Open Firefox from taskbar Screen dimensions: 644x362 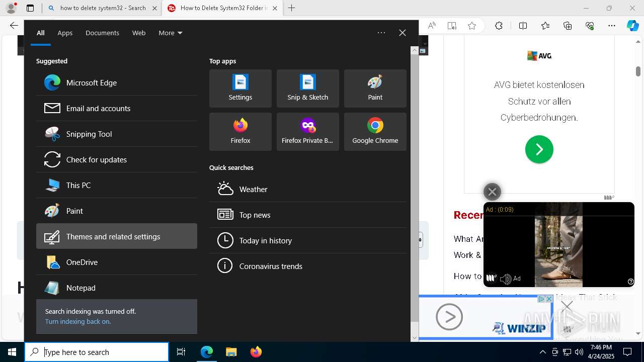tap(256, 352)
